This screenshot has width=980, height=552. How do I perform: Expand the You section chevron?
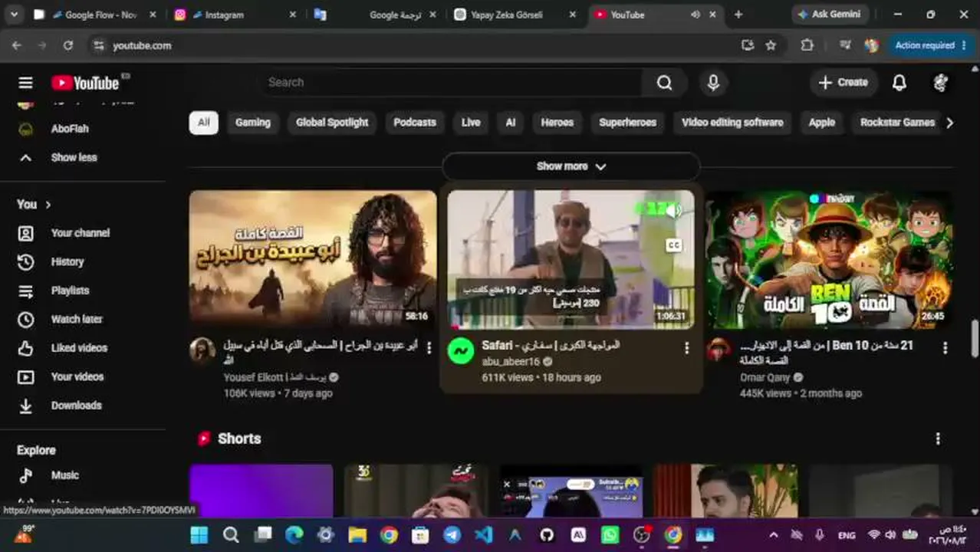[x=48, y=205]
